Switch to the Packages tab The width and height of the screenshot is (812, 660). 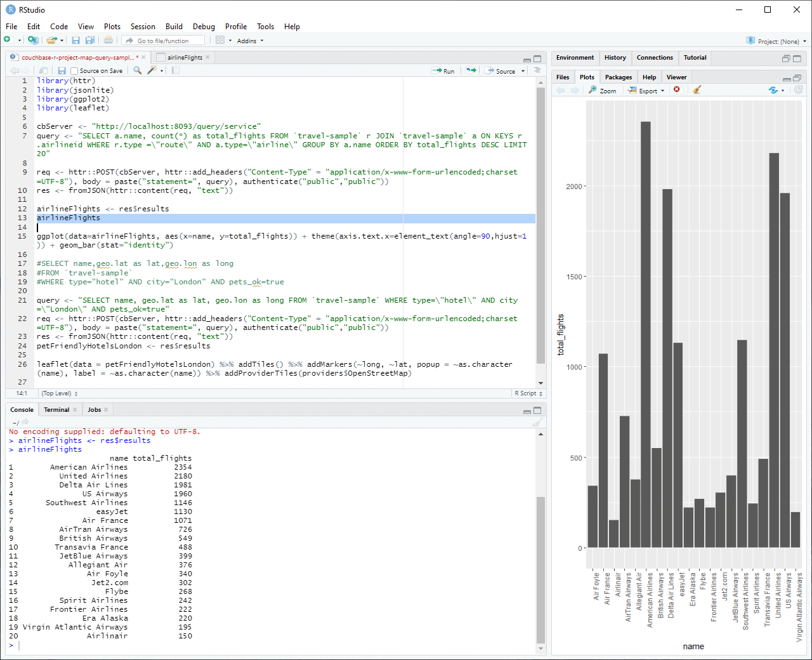coord(618,77)
